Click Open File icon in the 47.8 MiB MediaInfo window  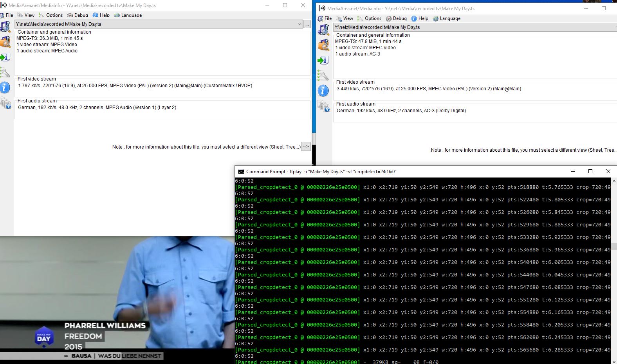323,30
